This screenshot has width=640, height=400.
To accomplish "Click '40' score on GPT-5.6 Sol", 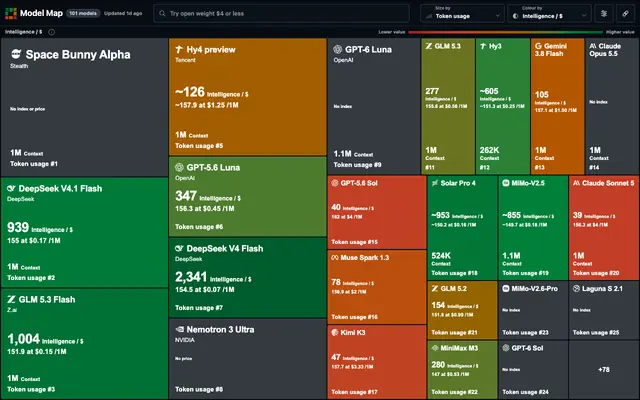I will 336,207.
